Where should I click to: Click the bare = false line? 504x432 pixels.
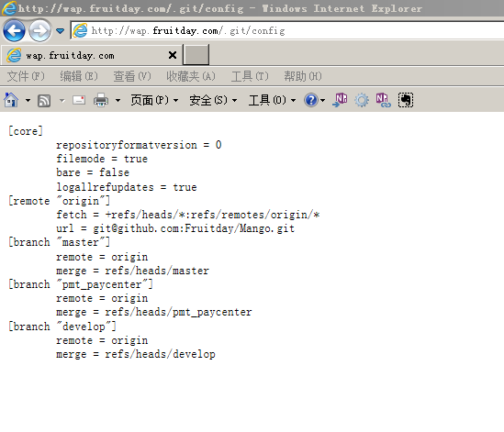point(93,172)
